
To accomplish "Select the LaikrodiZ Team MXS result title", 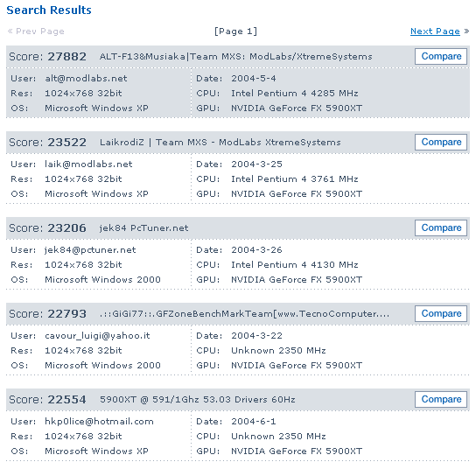I will point(220,143).
